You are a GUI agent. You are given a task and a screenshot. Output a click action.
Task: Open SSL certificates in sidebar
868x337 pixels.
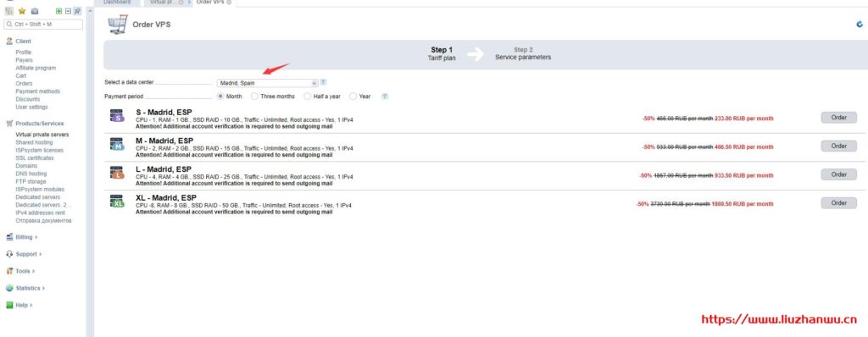[35, 158]
